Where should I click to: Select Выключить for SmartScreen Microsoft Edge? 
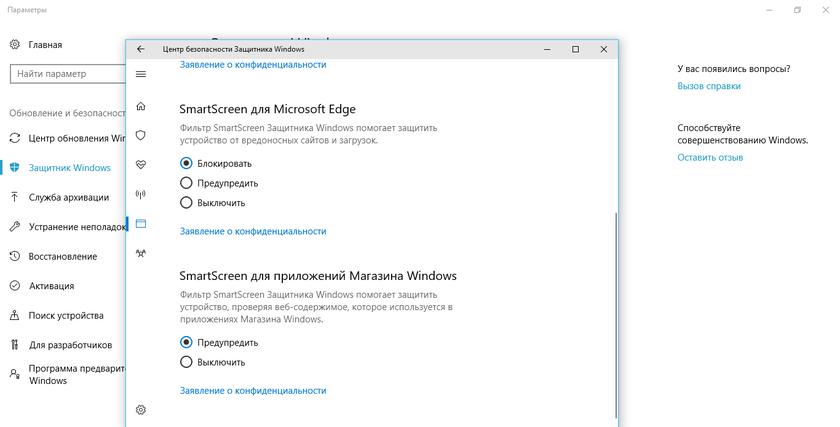(x=186, y=203)
